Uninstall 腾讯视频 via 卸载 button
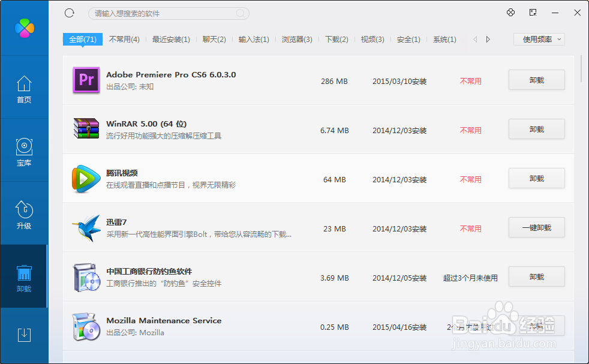This screenshot has height=364, width=589. (x=536, y=178)
